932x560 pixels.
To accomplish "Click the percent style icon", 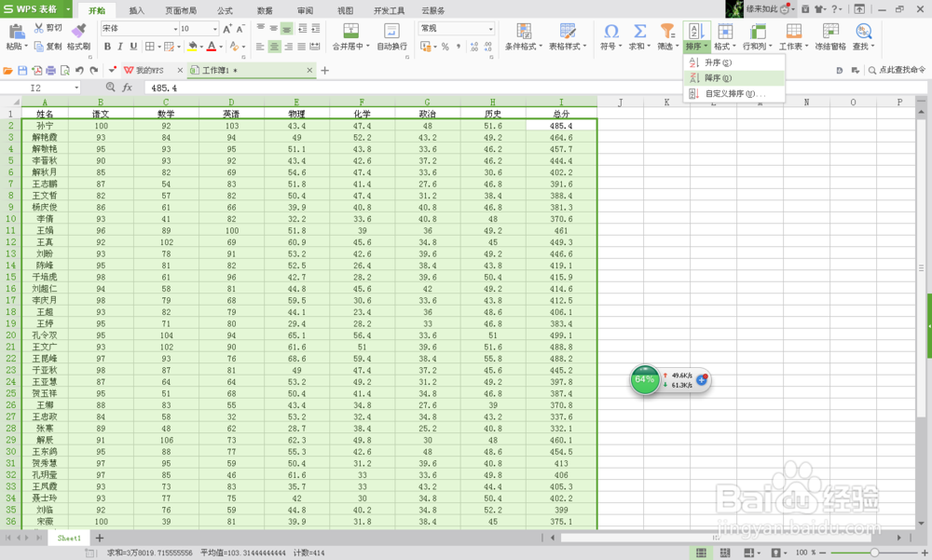I will coord(445,47).
